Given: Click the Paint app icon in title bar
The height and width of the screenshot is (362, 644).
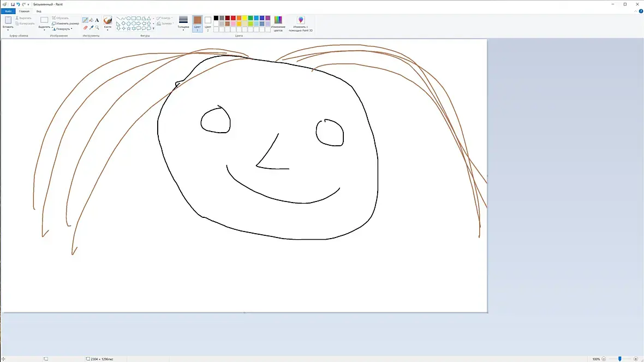Looking at the screenshot, I should click(x=4, y=4).
